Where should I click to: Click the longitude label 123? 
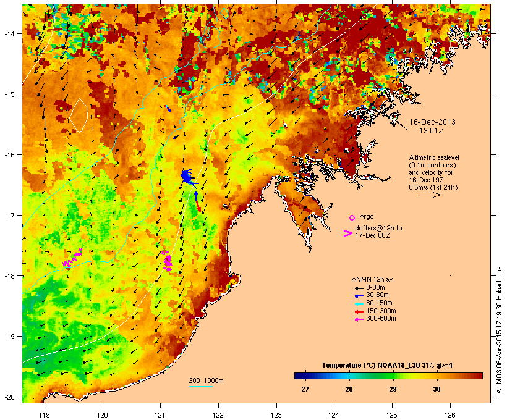coord(276,415)
